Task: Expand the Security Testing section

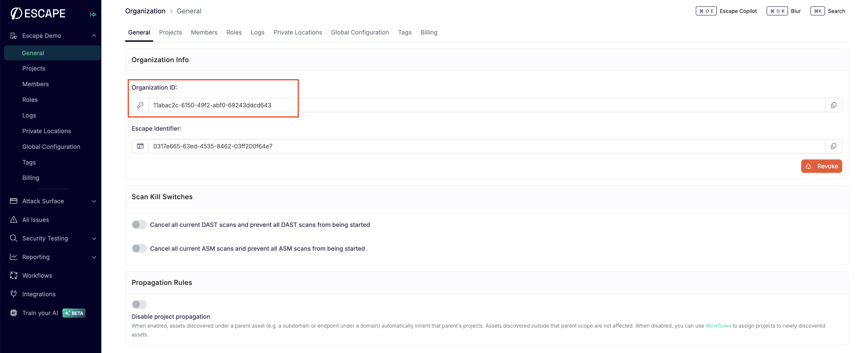Action: tap(94, 238)
